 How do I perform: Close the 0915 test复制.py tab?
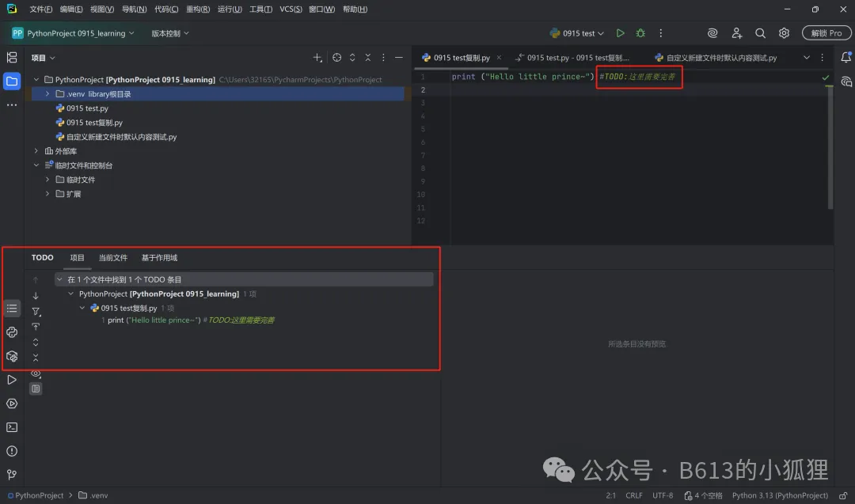click(x=499, y=57)
